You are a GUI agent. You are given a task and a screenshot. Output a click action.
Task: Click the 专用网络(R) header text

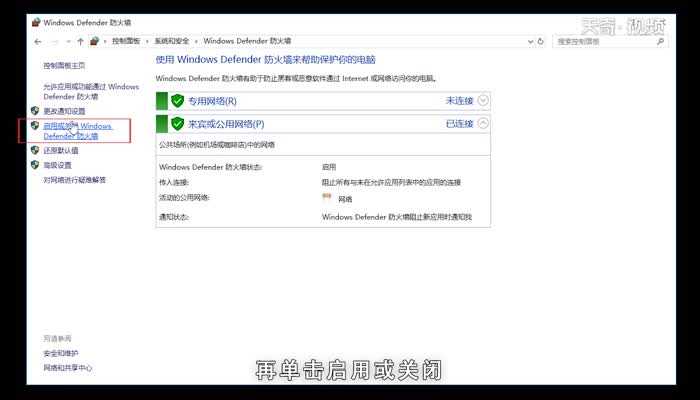212,101
